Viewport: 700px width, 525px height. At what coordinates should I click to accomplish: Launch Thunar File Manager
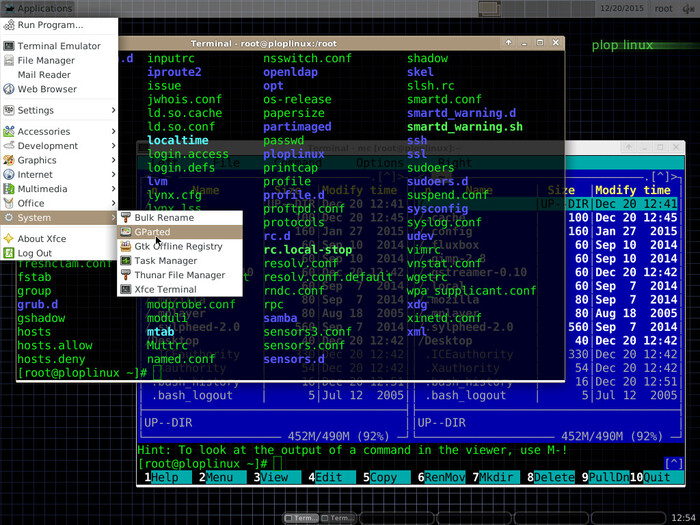[x=179, y=275]
